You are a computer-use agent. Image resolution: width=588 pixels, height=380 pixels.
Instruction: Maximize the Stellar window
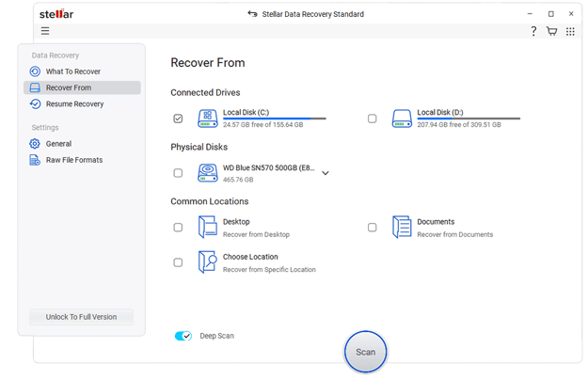coord(551,14)
